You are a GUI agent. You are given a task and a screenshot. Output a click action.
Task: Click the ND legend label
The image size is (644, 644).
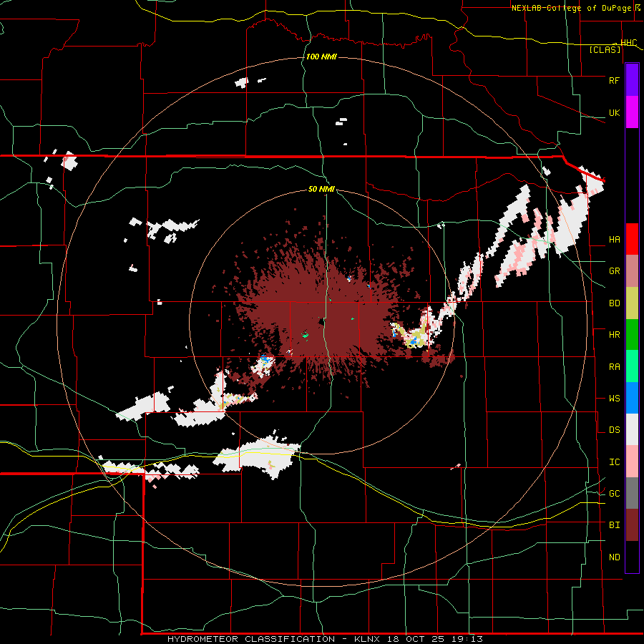tap(614, 557)
